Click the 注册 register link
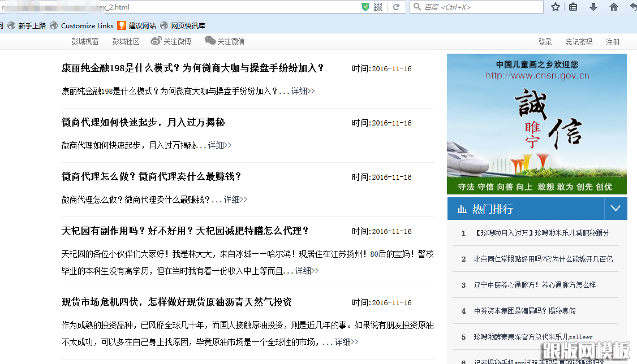The height and width of the screenshot is (364, 637). pos(613,42)
